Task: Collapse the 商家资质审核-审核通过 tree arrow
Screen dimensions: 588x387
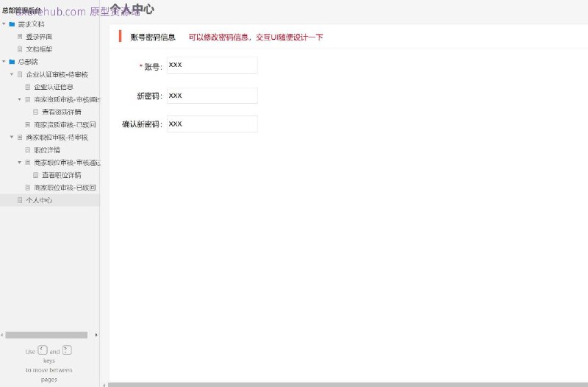Action: 20,99
